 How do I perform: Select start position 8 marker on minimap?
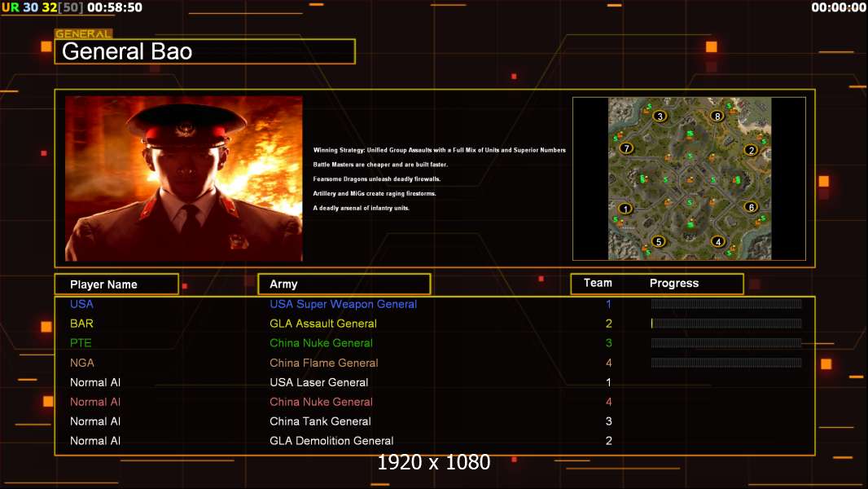coord(717,116)
